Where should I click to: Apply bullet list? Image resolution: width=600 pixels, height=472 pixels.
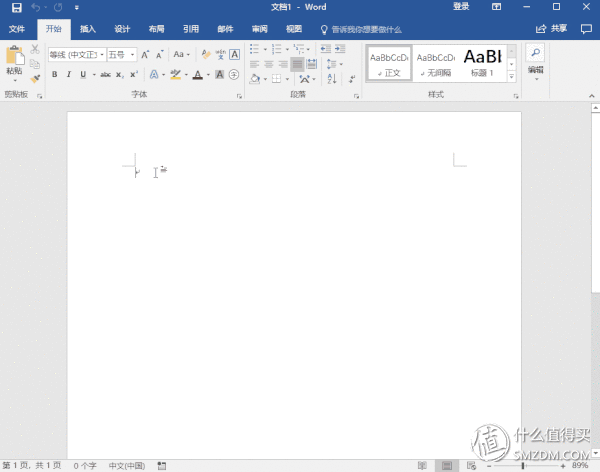coord(254,49)
